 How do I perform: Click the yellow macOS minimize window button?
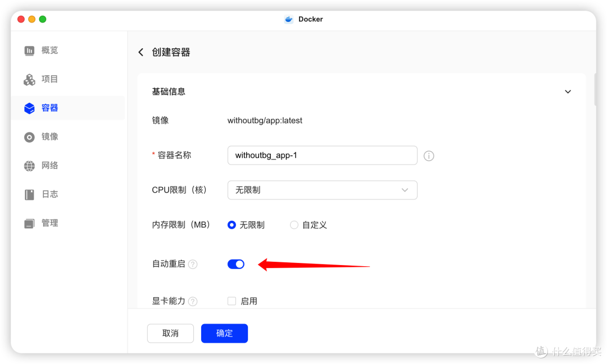pos(31,19)
